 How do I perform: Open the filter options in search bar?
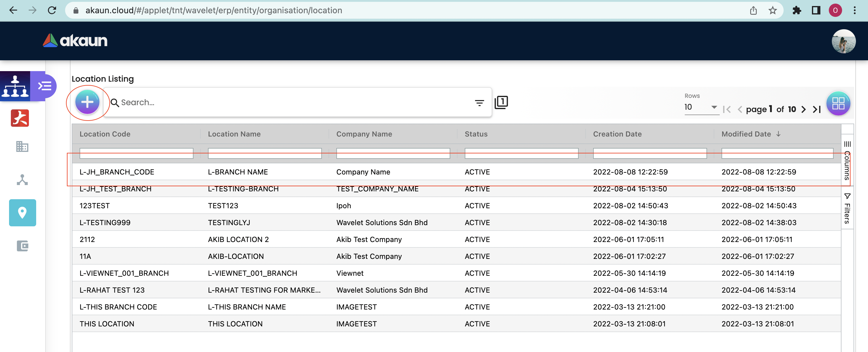point(479,103)
